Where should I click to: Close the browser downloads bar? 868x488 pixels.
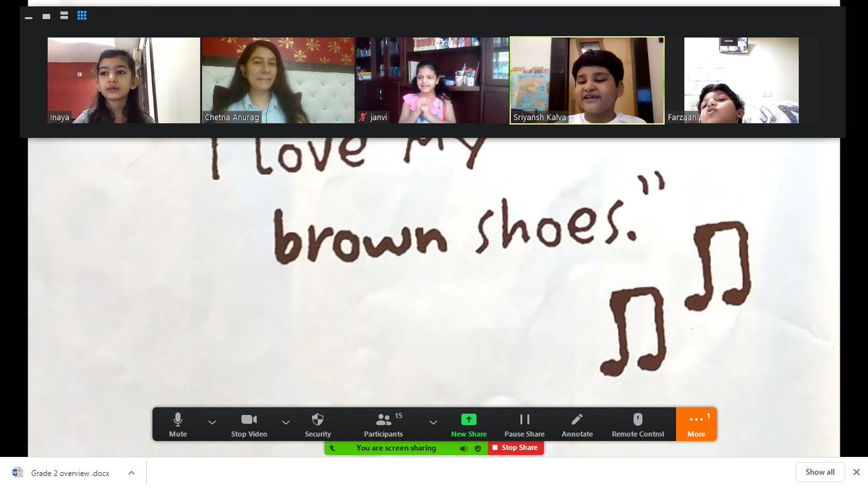856,472
